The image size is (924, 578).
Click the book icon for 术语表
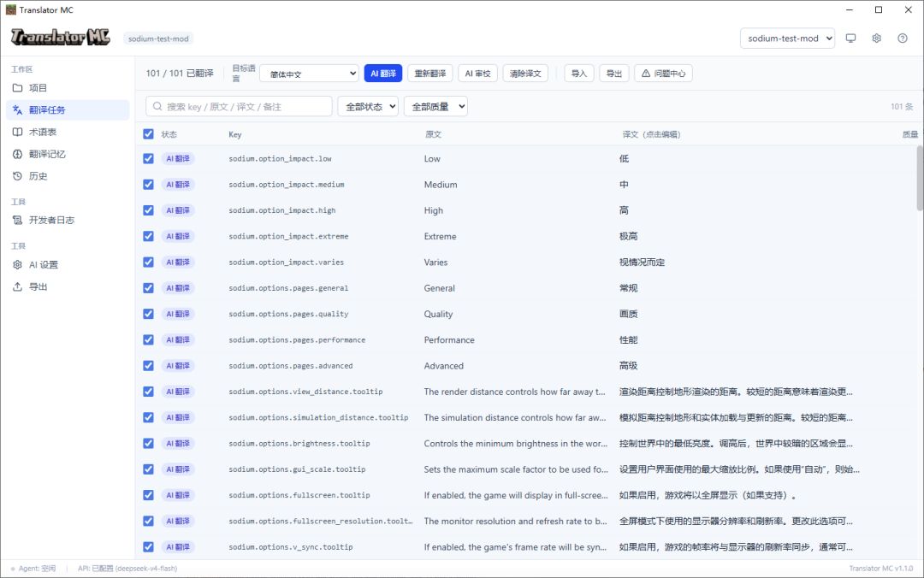click(18, 132)
